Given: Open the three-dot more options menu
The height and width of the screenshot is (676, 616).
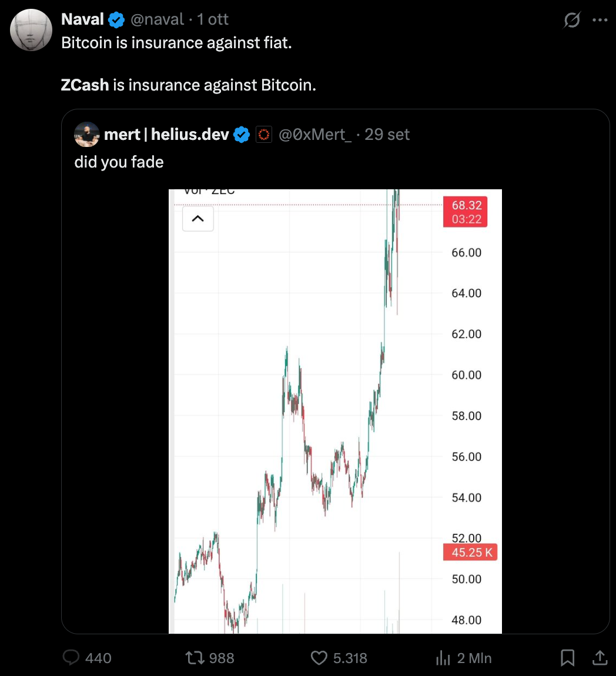Looking at the screenshot, I should coord(600,21).
